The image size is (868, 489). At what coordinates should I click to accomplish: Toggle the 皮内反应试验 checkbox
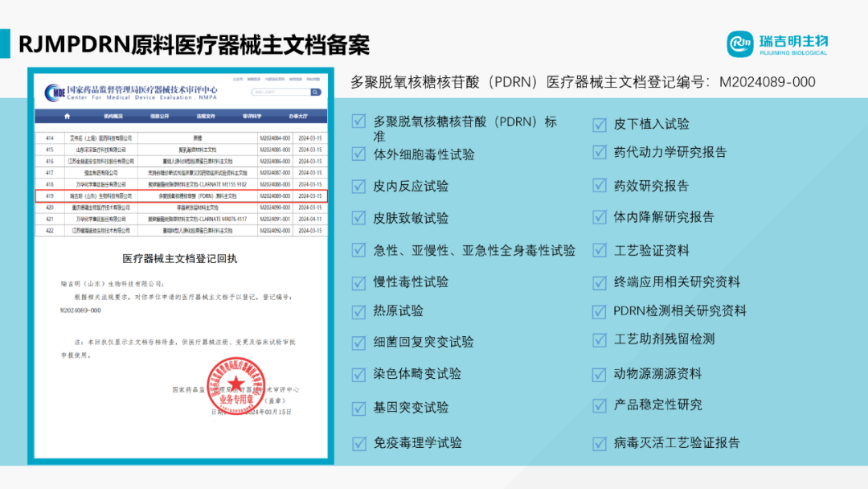coord(358,186)
